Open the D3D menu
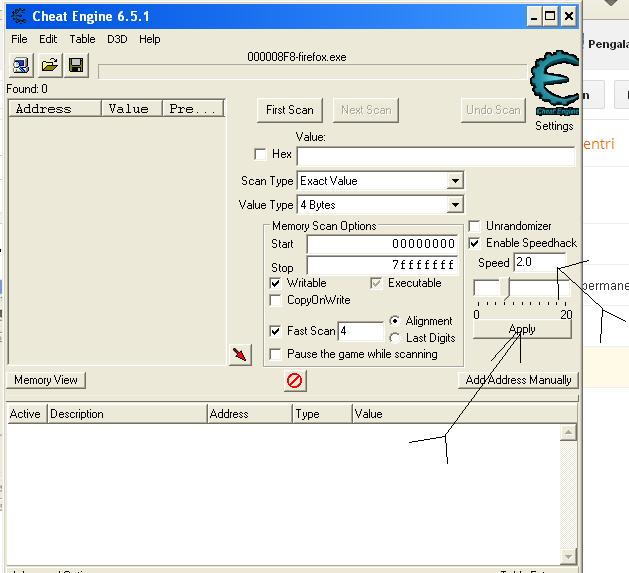 (117, 39)
